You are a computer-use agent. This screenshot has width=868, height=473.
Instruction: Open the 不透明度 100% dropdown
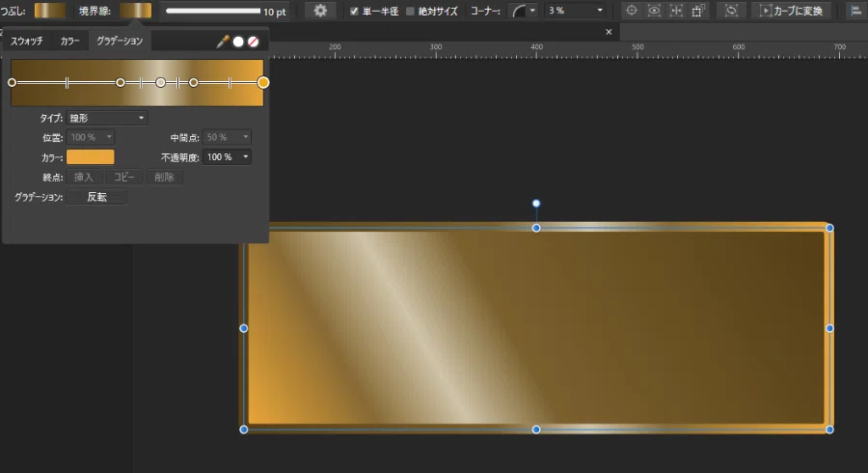[228, 157]
